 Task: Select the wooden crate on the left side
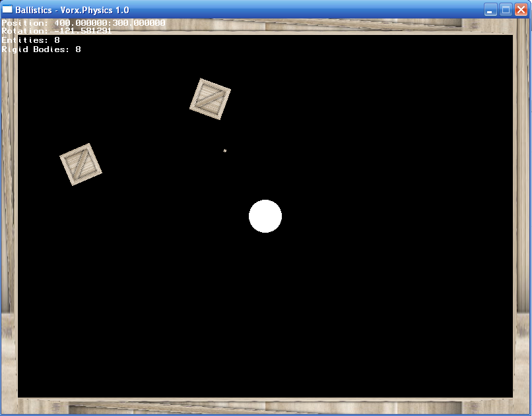[81, 164]
